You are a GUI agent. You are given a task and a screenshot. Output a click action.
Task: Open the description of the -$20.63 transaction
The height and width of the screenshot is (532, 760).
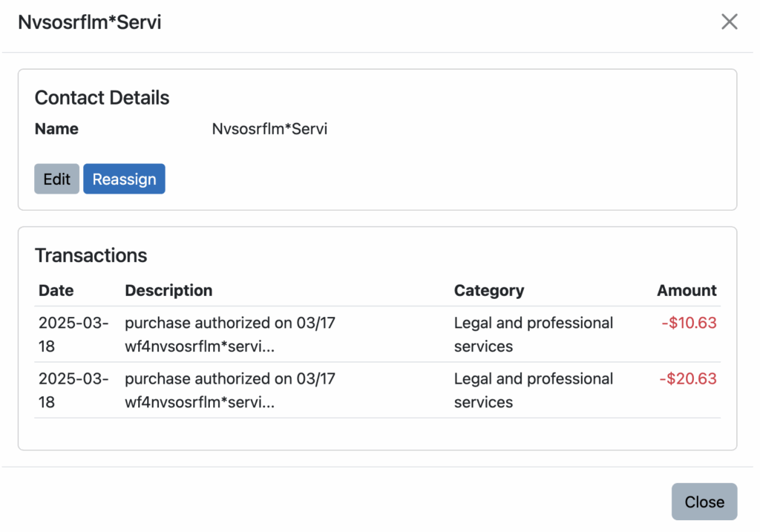click(229, 390)
